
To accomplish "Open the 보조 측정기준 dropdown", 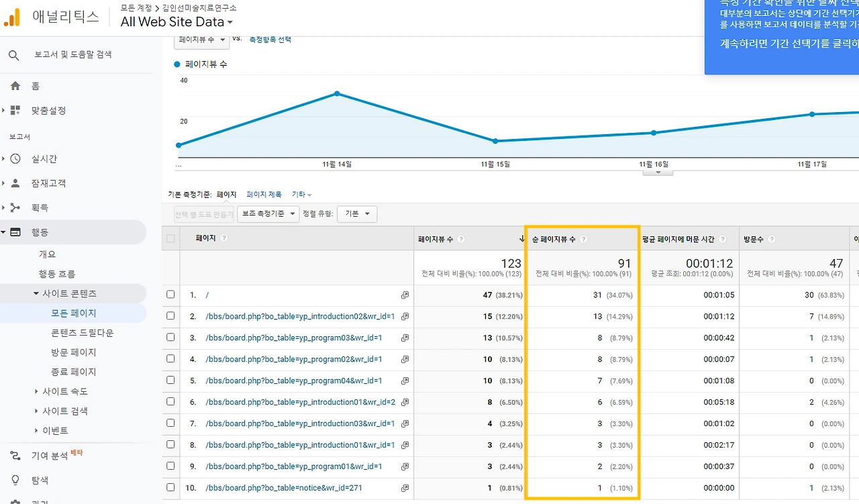I will tap(268, 214).
